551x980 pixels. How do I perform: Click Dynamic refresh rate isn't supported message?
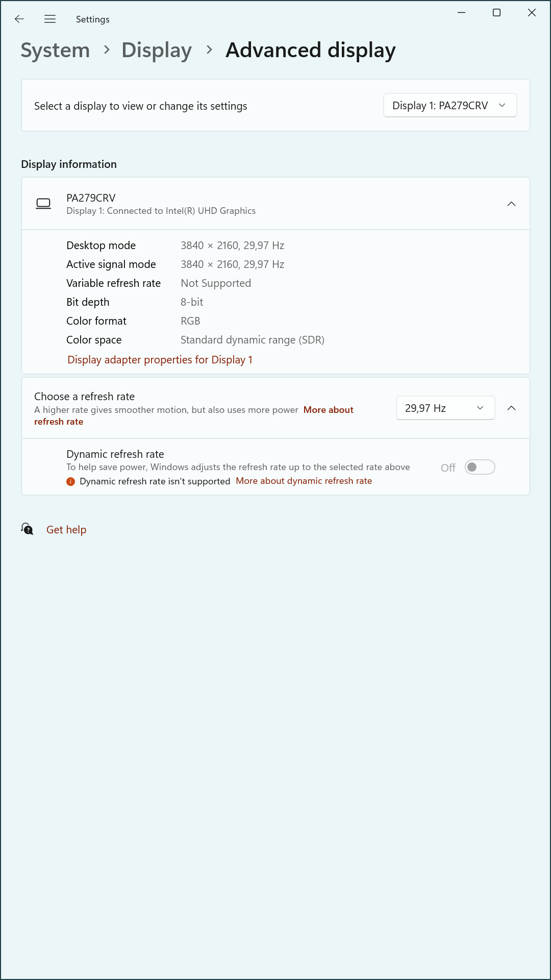(155, 481)
